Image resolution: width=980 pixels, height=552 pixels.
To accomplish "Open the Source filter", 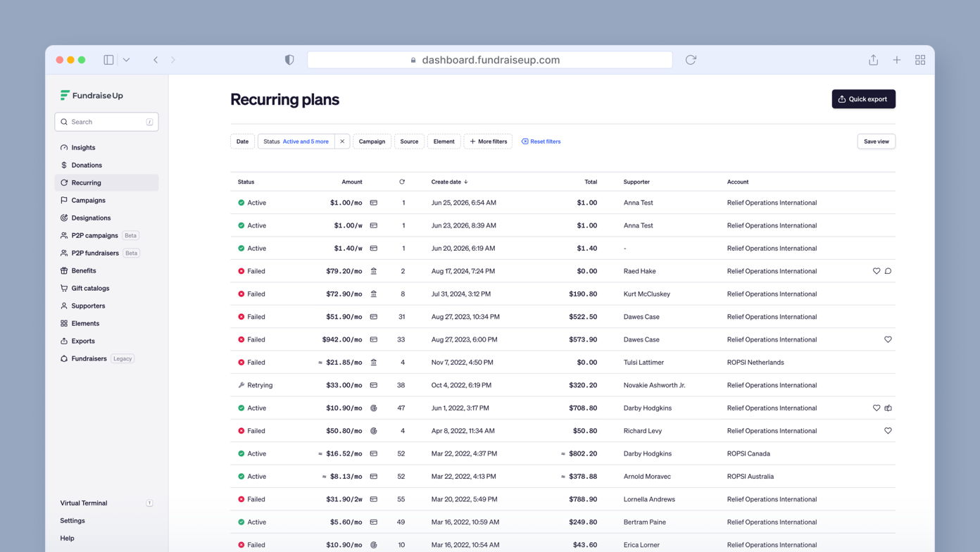I will click(409, 142).
